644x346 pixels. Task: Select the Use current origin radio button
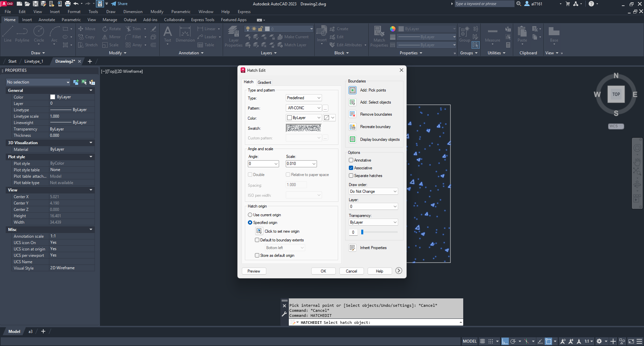pos(250,215)
